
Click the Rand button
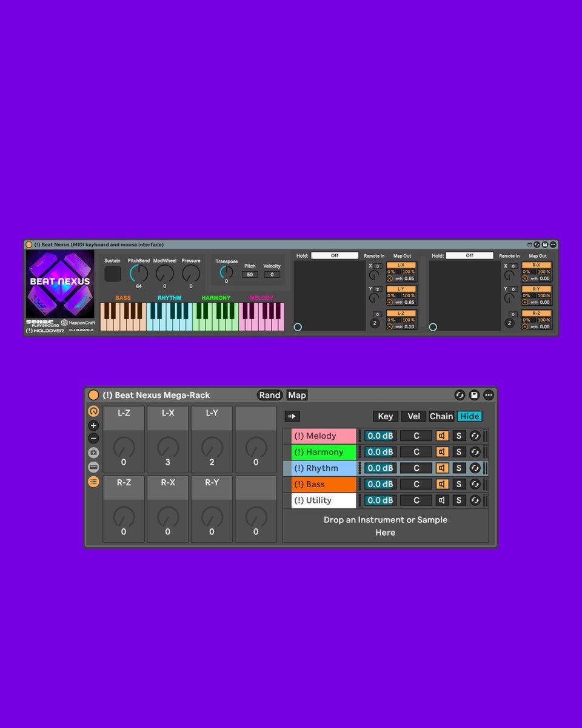270,395
